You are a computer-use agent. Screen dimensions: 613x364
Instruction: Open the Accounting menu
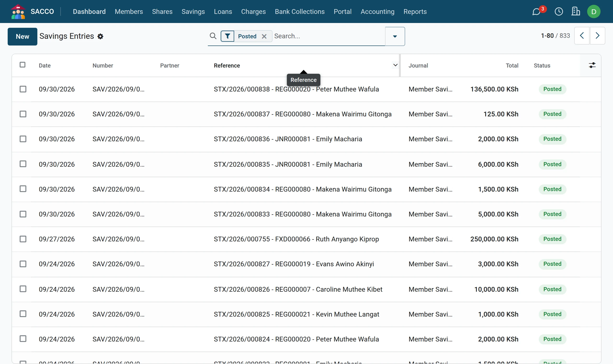(377, 11)
